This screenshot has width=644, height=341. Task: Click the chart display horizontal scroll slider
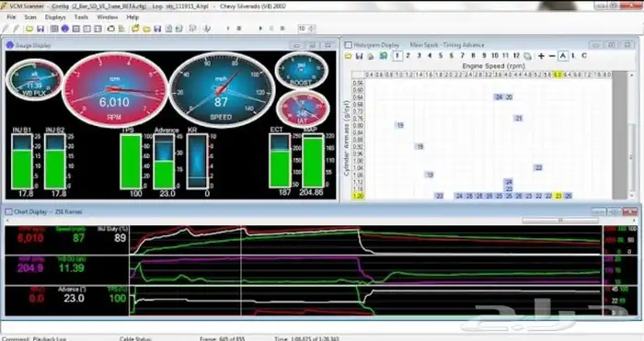[560, 221]
